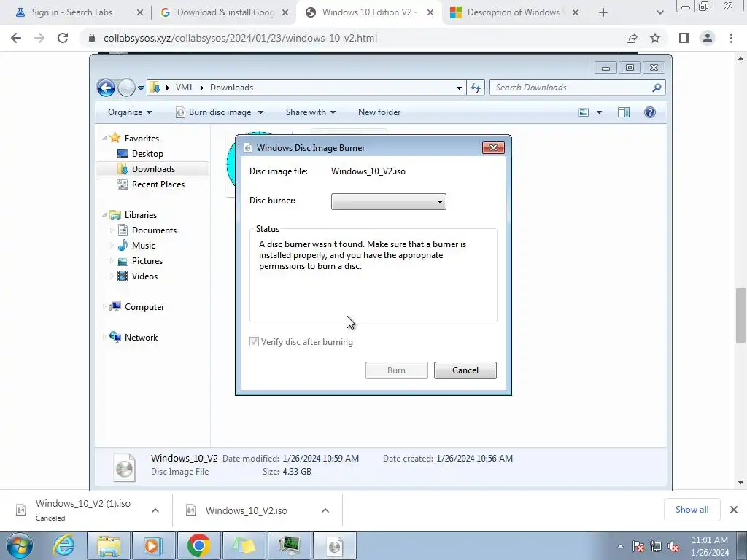
Task: Click the muted volume tray icon
Action: click(x=673, y=547)
